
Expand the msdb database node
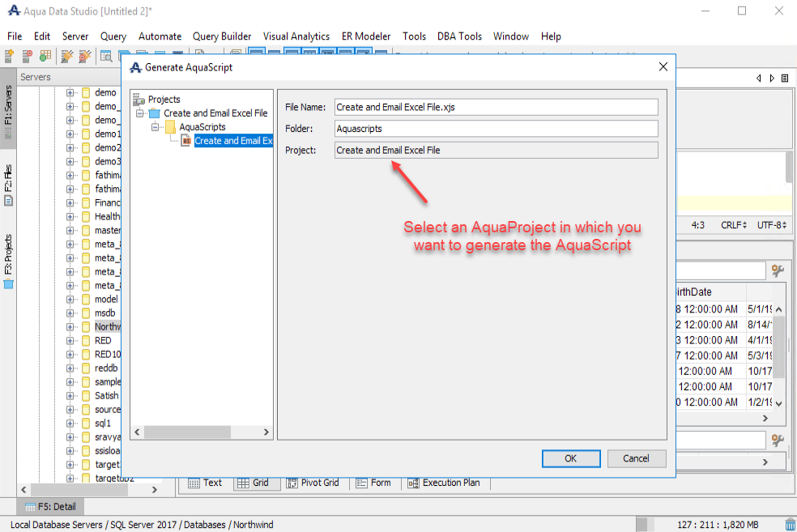tap(70, 313)
